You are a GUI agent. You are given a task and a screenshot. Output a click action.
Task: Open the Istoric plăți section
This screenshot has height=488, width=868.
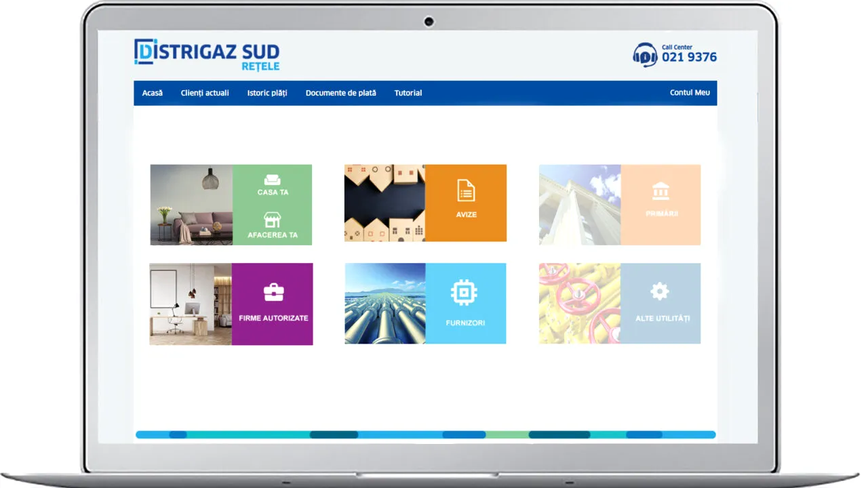point(267,93)
